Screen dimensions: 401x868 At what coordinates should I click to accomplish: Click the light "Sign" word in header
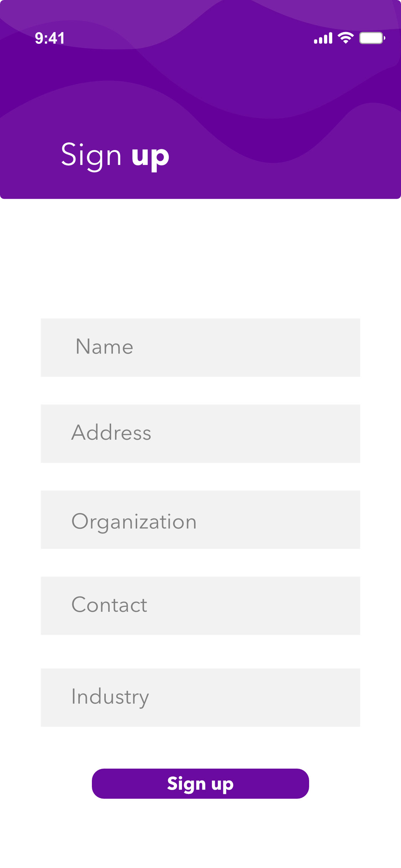(x=91, y=156)
